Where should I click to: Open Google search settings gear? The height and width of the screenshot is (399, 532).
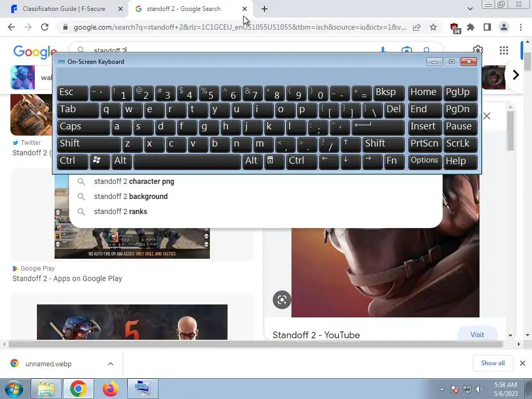[478, 49]
